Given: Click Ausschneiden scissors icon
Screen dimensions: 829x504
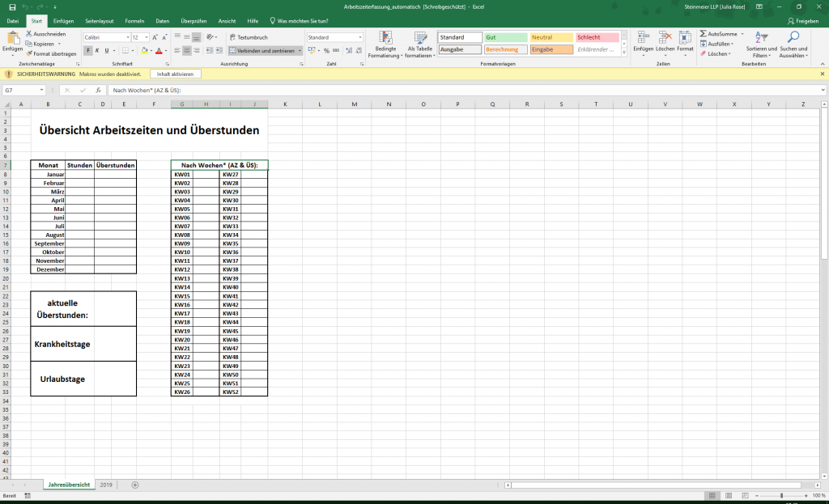Looking at the screenshot, I should click(29, 34).
